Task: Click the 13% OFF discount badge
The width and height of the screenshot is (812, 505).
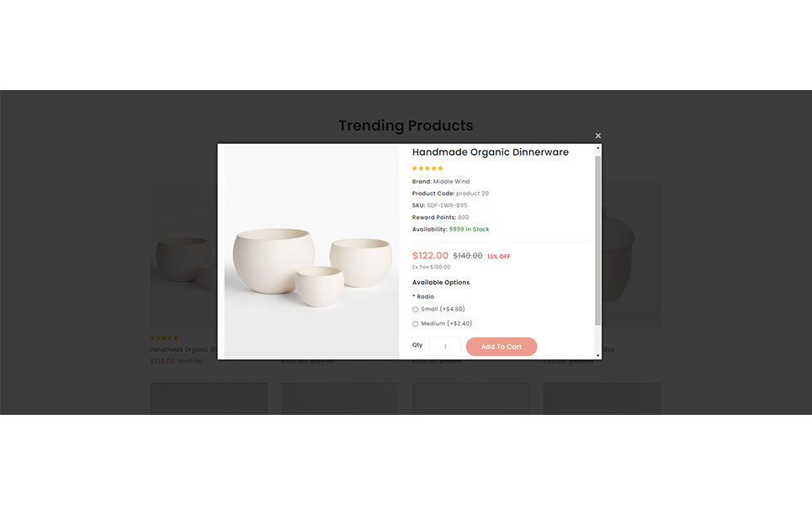Action: [x=499, y=257]
